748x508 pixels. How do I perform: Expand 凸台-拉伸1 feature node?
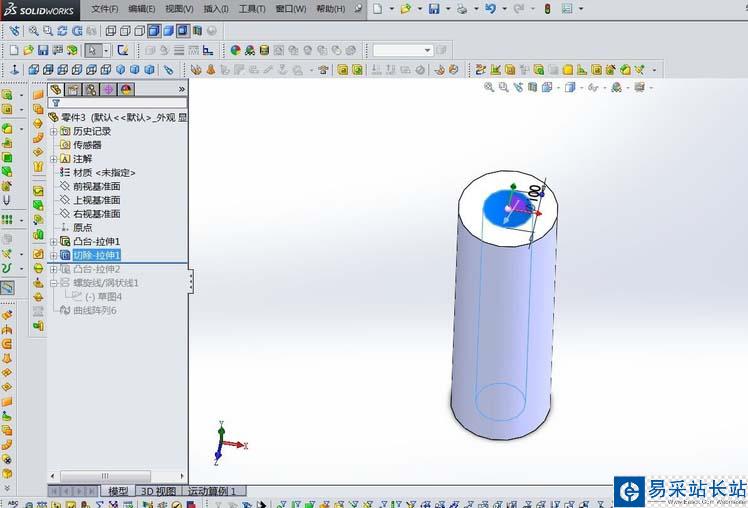(53, 242)
